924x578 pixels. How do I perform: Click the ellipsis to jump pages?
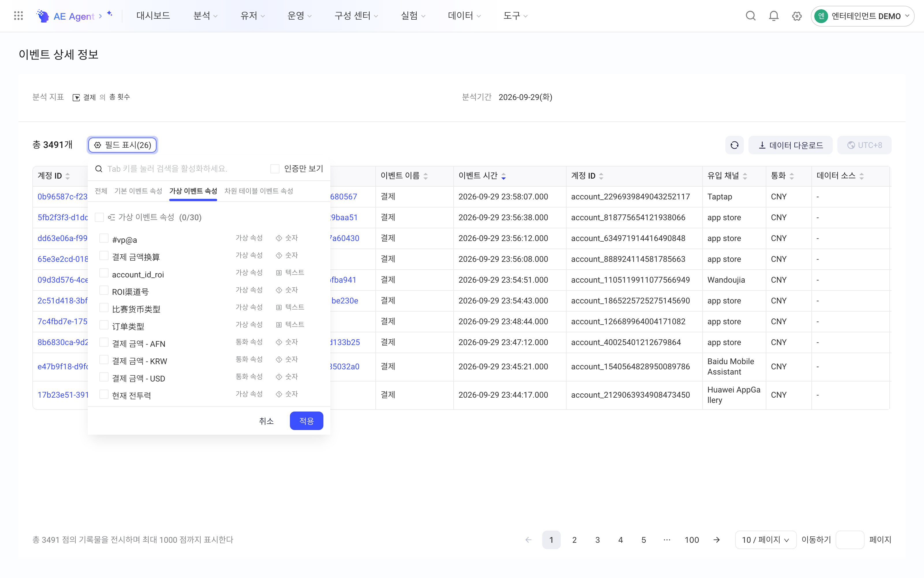pos(667,540)
